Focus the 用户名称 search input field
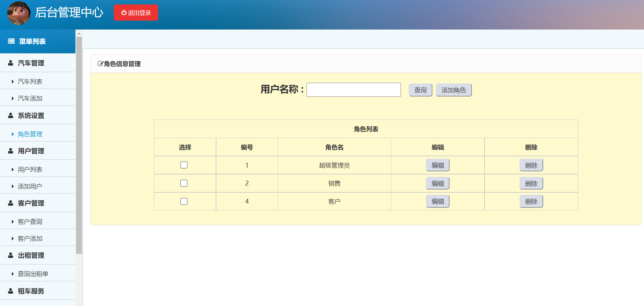This screenshot has width=644, height=306. [x=354, y=90]
